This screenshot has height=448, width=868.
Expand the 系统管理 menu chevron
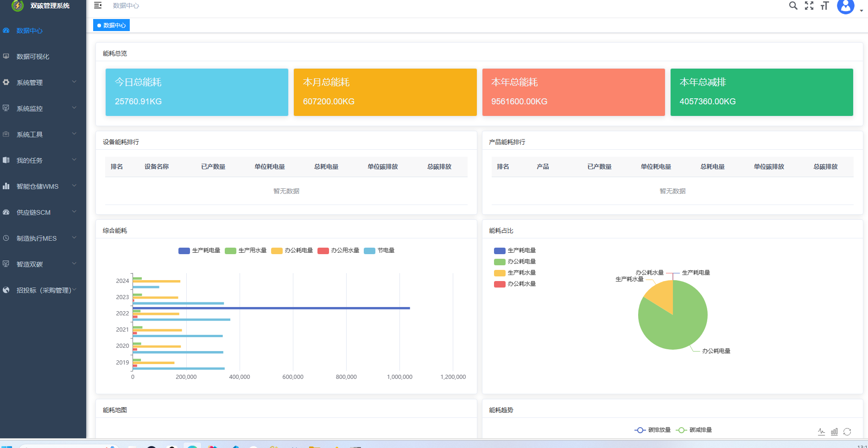pos(74,82)
